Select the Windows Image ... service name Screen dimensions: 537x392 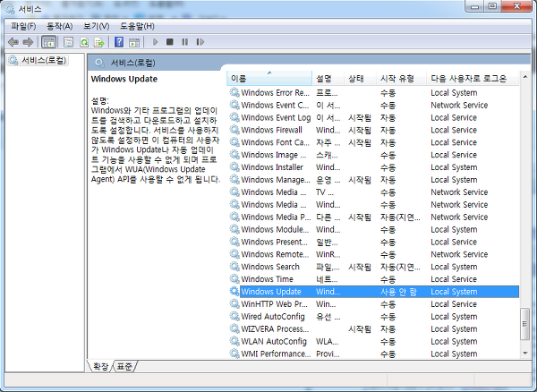[x=274, y=155]
